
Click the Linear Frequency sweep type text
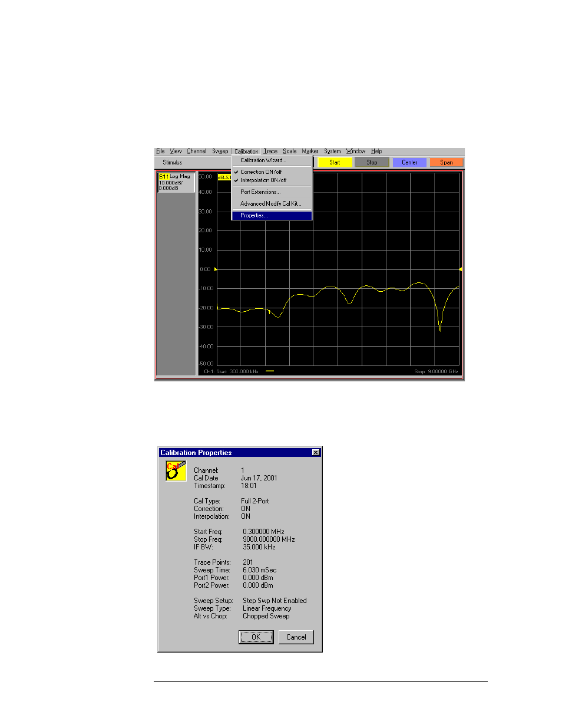[267, 609]
